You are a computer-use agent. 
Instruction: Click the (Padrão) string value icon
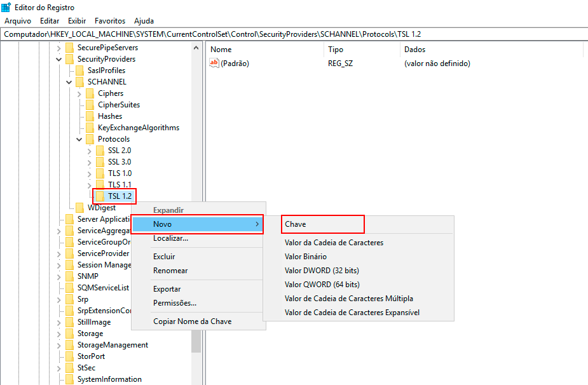click(214, 63)
